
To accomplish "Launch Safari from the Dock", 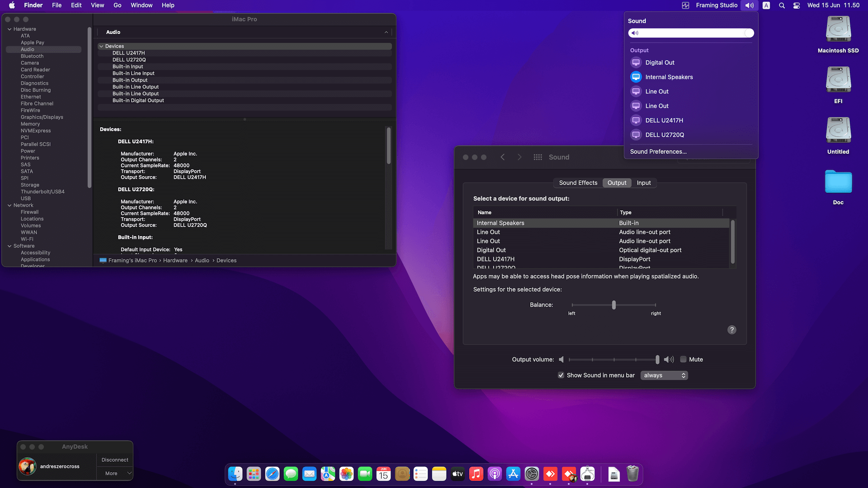I will [272, 474].
